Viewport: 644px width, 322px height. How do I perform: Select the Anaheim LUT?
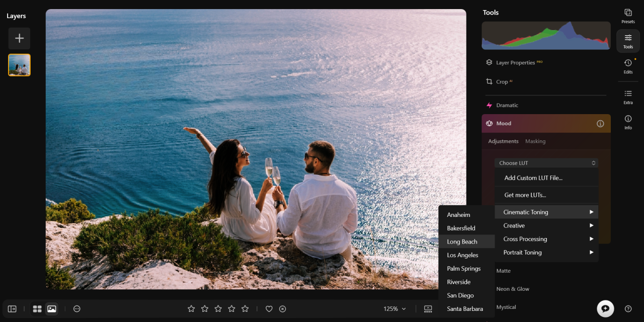(467, 215)
